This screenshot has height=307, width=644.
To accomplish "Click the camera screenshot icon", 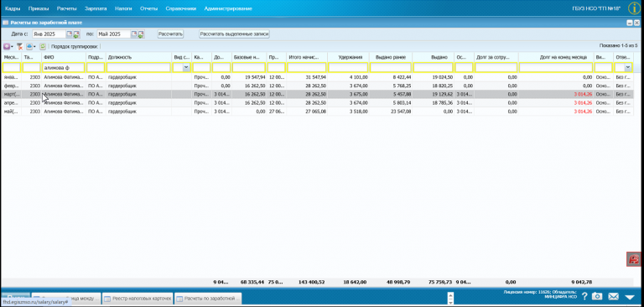I will tap(597, 296).
